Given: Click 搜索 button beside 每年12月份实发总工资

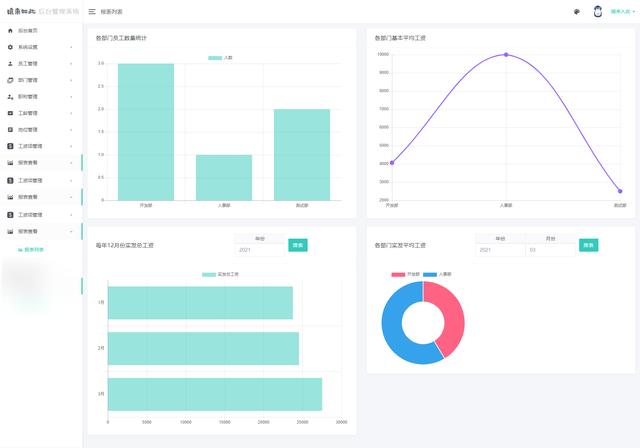Looking at the screenshot, I should (297, 245).
